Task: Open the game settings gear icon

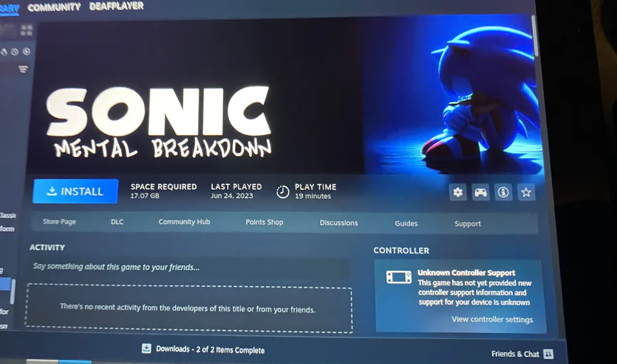Action: (458, 193)
